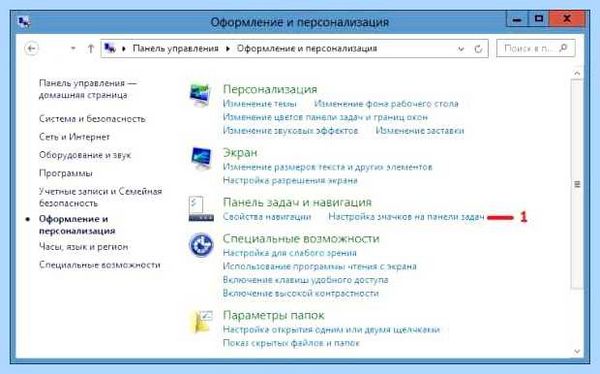
Task: Click Свойства навигации link
Action: [x=267, y=217]
